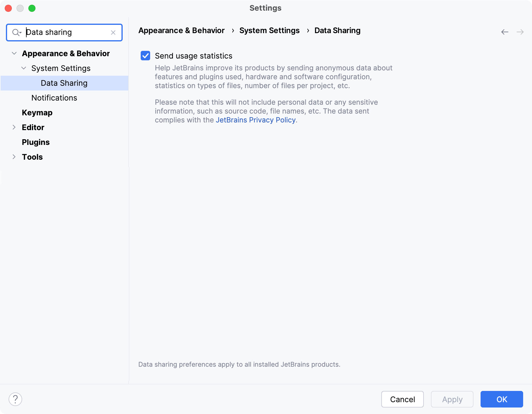Select Notifications in the settings tree

click(54, 98)
